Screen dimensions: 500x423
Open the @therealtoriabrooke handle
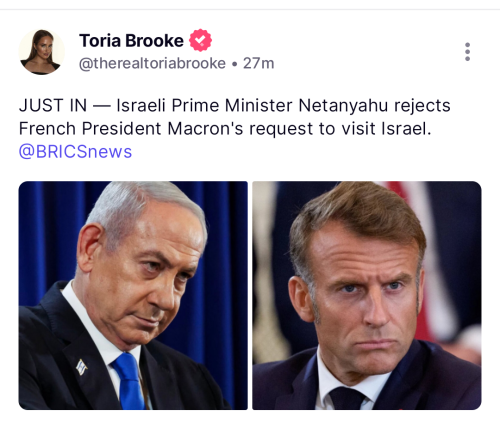tap(152, 63)
